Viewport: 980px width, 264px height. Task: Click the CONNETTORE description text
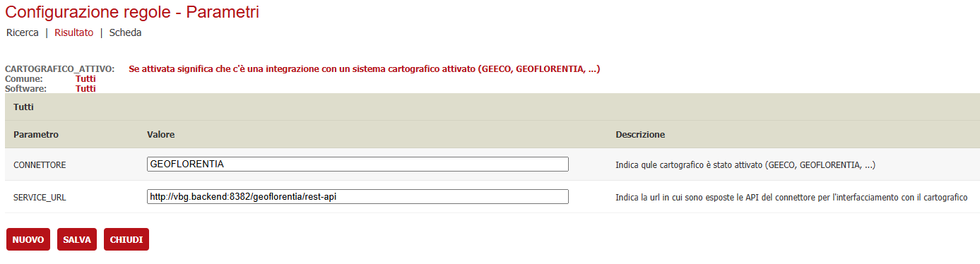(x=745, y=164)
